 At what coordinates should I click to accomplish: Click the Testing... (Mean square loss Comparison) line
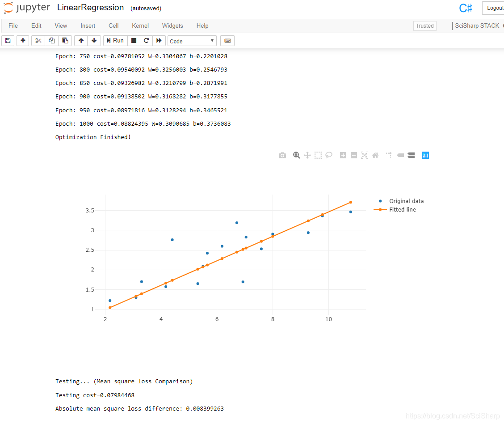(x=124, y=382)
